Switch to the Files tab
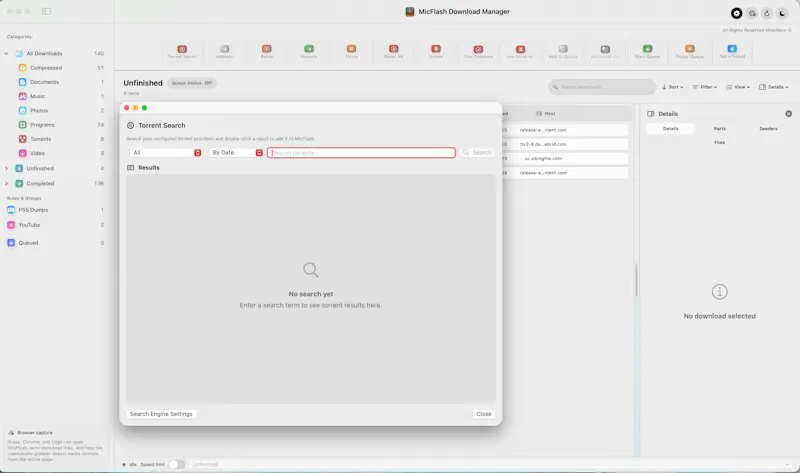This screenshot has height=473, width=800. tap(719, 142)
